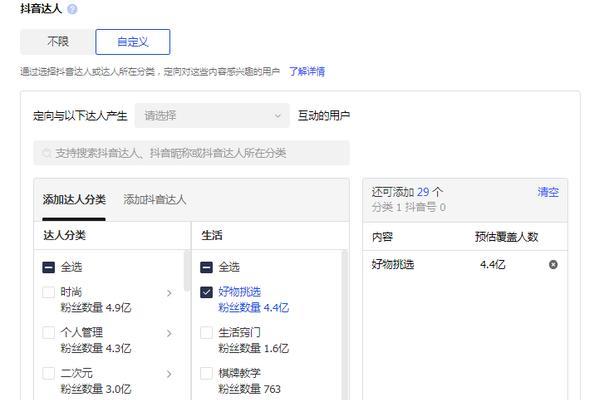Check the 个人管理 category checkbox
Screen dimensions: 614x400
[49, 333]
